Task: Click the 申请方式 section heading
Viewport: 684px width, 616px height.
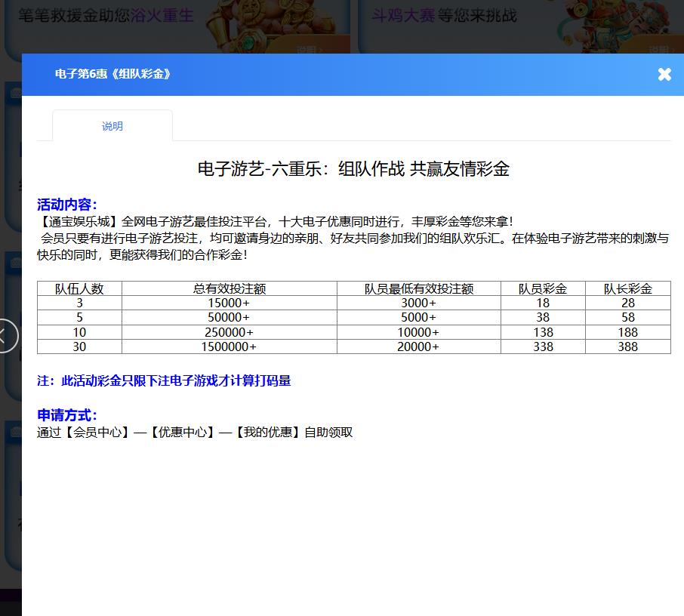Action: (x=67, y=415)
